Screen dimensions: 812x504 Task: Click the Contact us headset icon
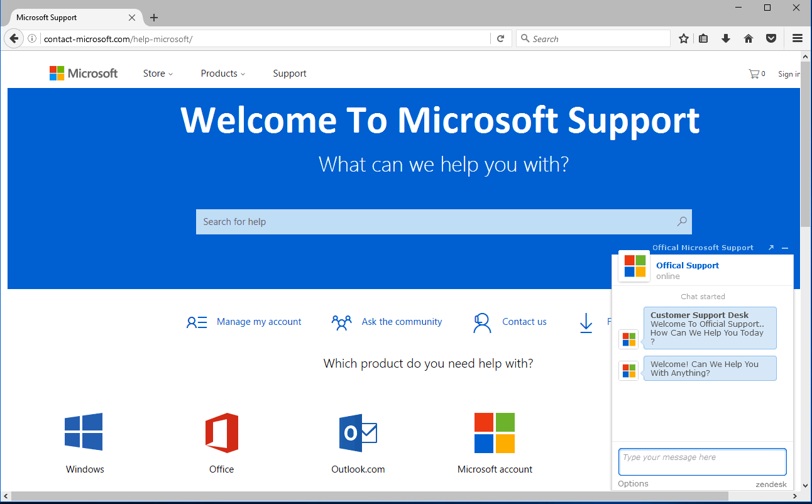pos(482,322)
